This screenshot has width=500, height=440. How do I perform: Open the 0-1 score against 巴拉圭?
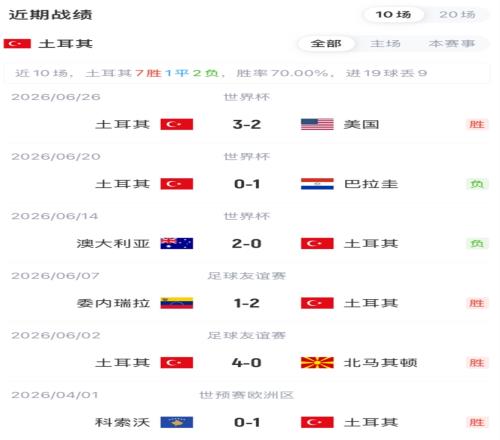(x=247, y=184)
